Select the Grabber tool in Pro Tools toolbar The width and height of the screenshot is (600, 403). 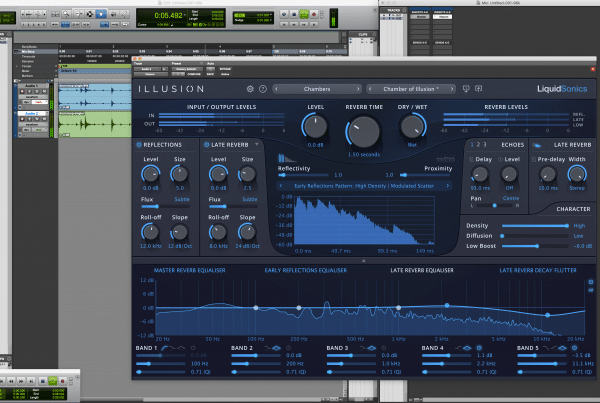pyautogui.click(x=101, y=14)
